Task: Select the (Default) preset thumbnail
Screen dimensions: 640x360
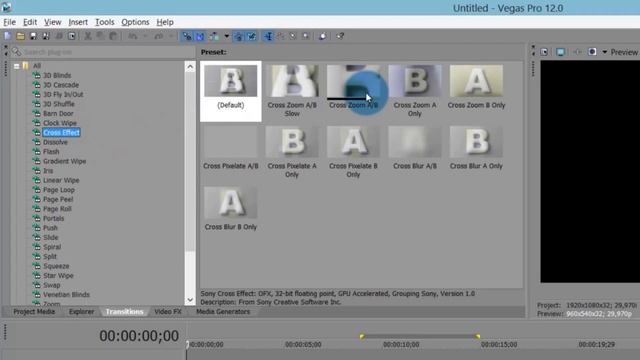Action: click(231, 91)
